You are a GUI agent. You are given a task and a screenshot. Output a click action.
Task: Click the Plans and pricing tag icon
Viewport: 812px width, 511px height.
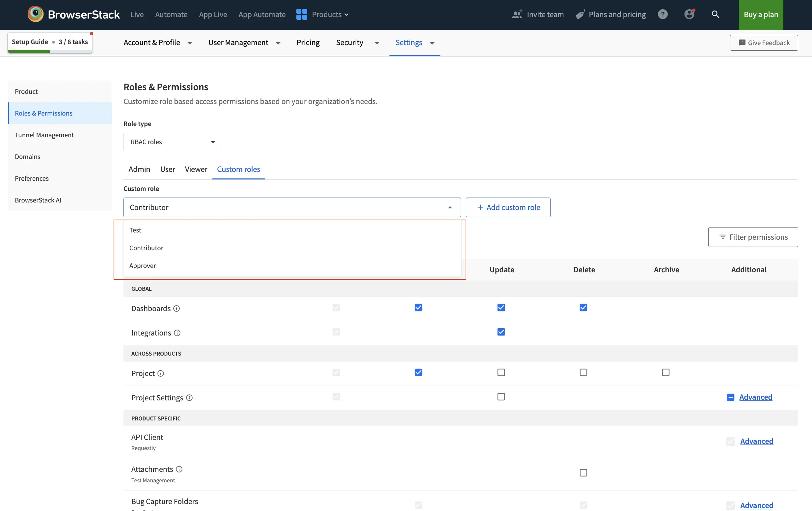point(579,14)
